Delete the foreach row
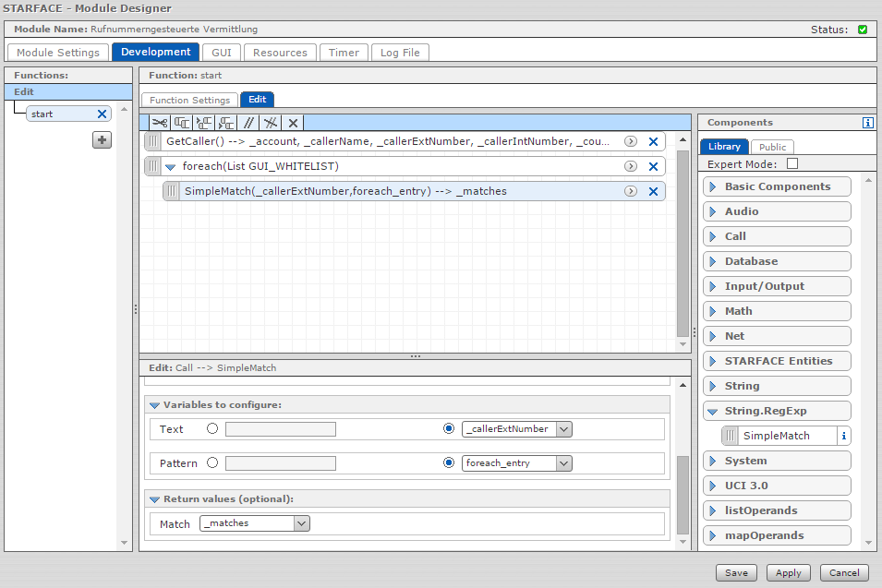The image size is (882, 588). click(653, 166)
